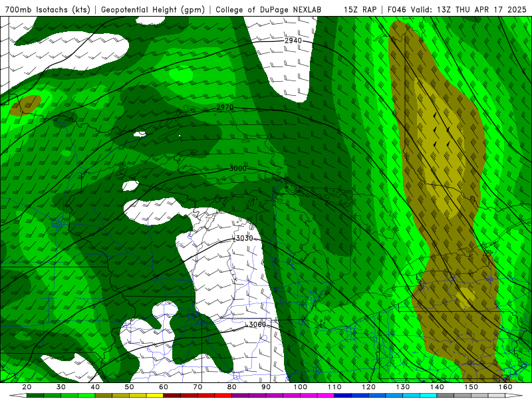Viewport: 532px width, 399px height.
Task: Click the 3000 height contour label
Action: tap(238, 169)
